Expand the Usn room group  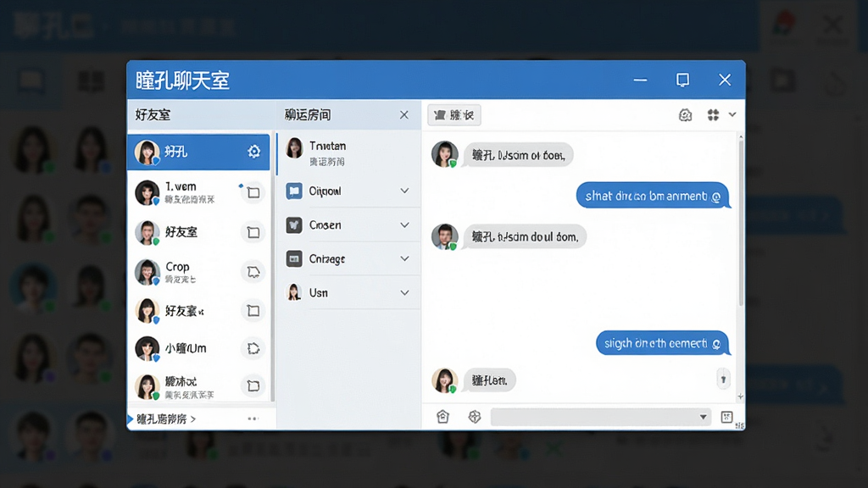404,292
